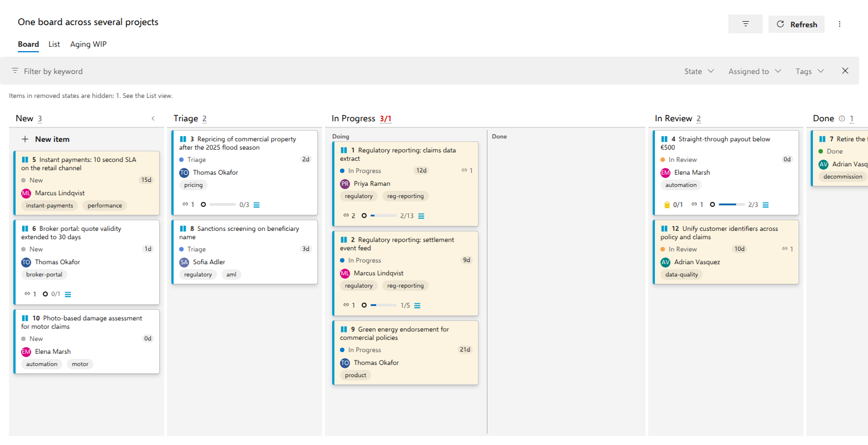Viewport: 868px width, 445px height.
Task: Click the In Progress 3/1 WIP limit count
Action: coord(386,119)
